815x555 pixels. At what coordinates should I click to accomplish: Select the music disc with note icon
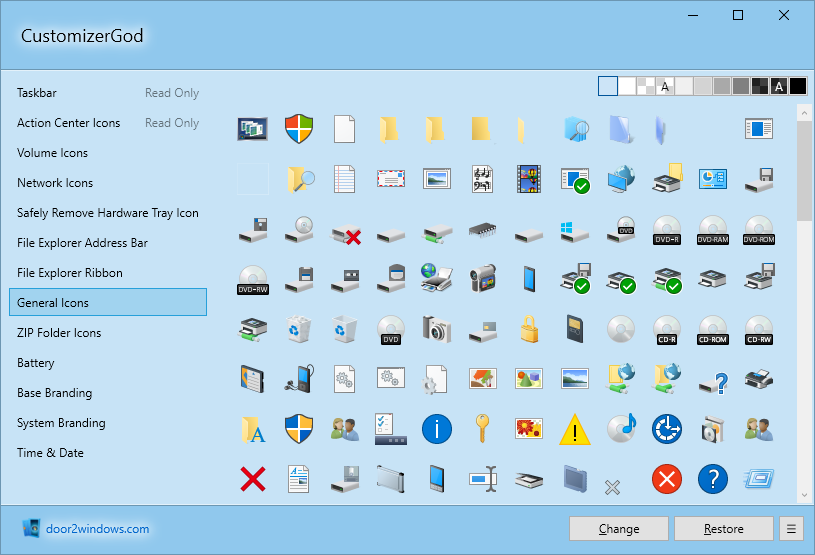click(x=622, y=429)
